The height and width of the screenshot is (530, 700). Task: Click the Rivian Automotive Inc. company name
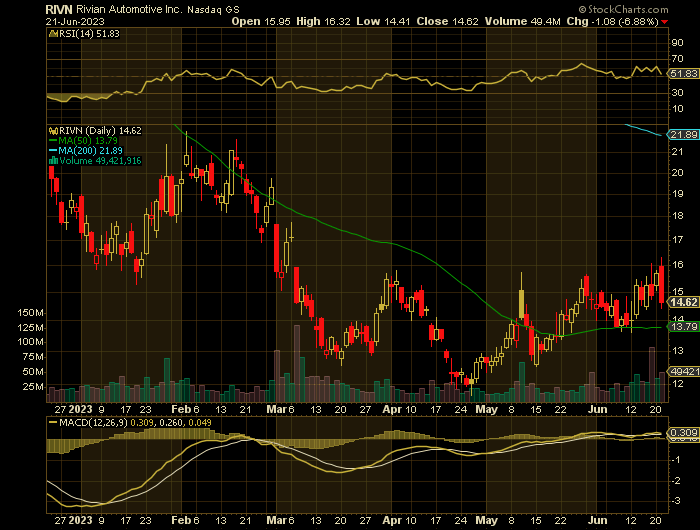[x=129, y=9]
